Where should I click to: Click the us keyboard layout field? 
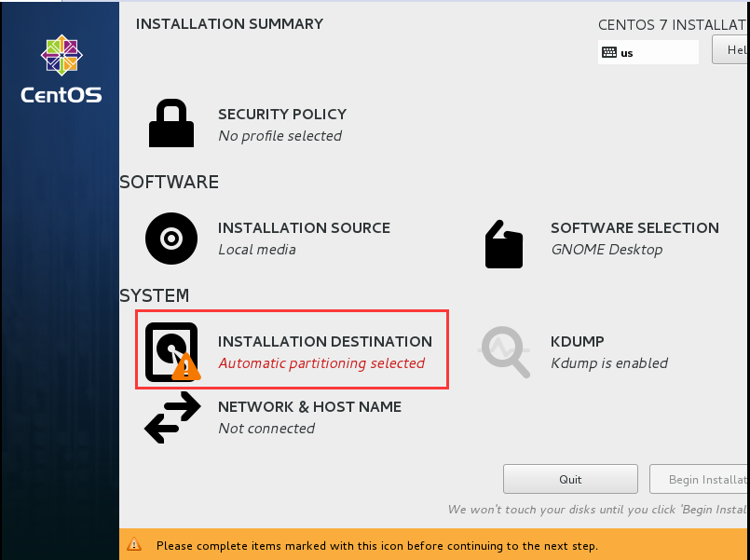(x=648, y=52)
